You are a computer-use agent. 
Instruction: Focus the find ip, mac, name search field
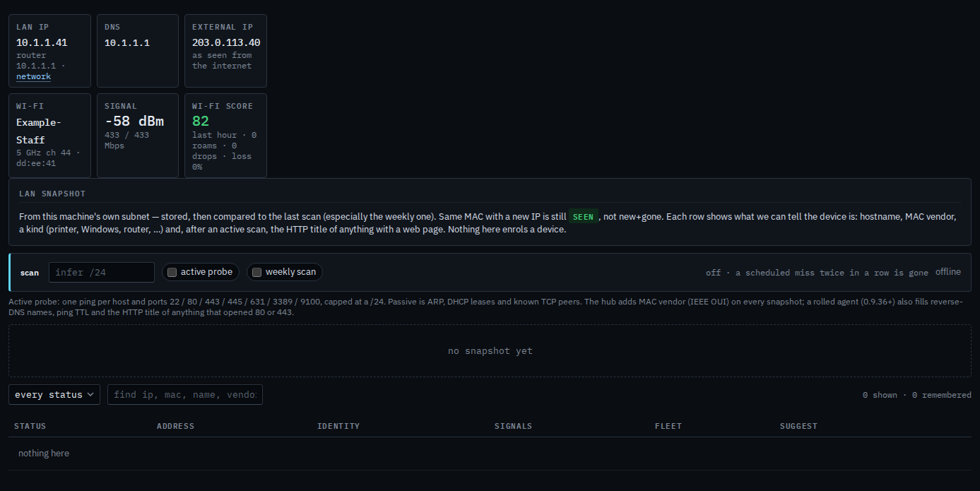(x=185, y=395)
